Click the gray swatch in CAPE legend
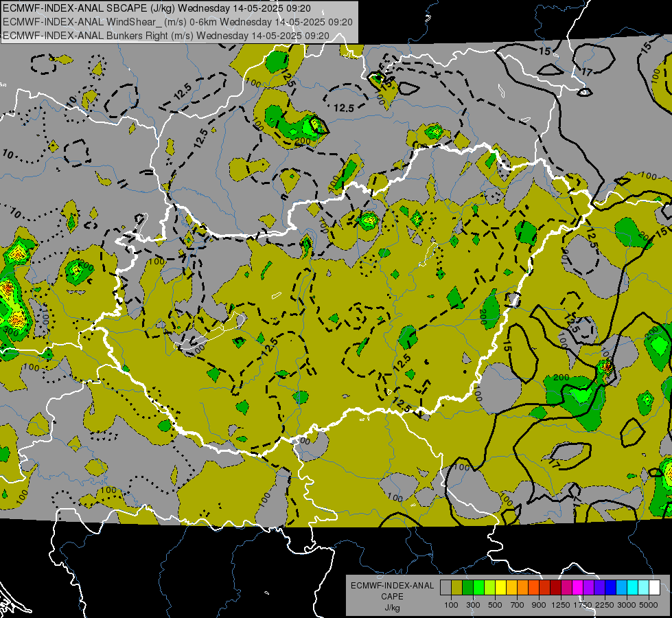The width and height of the screenshot is (672, 618). tap(445, 588)
